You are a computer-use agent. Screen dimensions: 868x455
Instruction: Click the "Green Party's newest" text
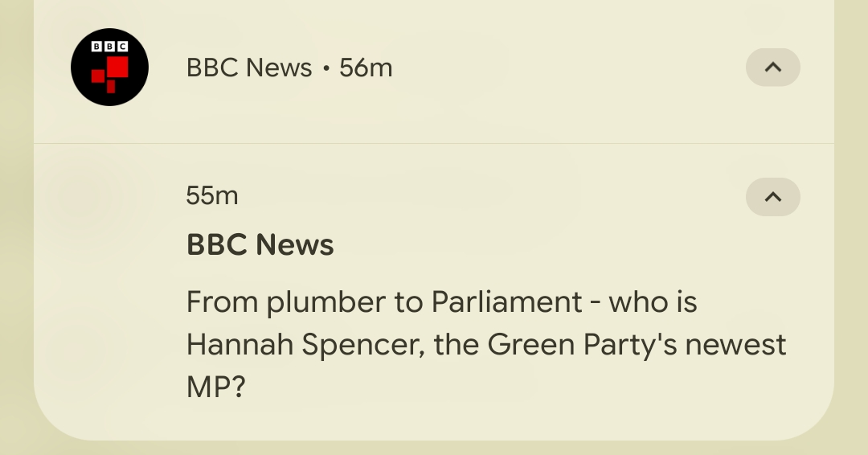(637, 345)
